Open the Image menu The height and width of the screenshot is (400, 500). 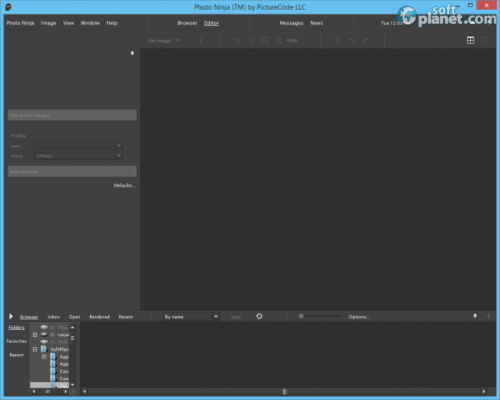48,23
